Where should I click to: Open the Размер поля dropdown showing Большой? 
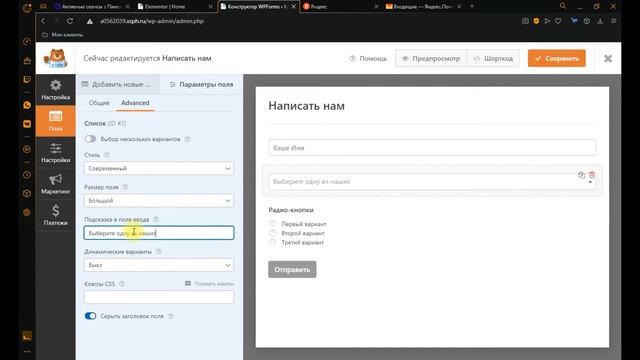159,200
